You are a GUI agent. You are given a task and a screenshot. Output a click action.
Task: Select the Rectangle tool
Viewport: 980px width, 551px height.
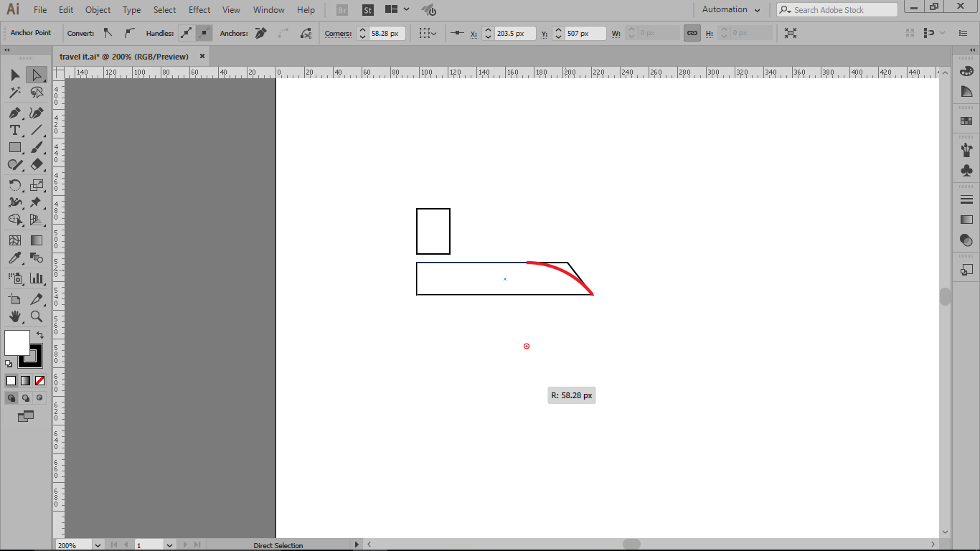click(14, 147)
